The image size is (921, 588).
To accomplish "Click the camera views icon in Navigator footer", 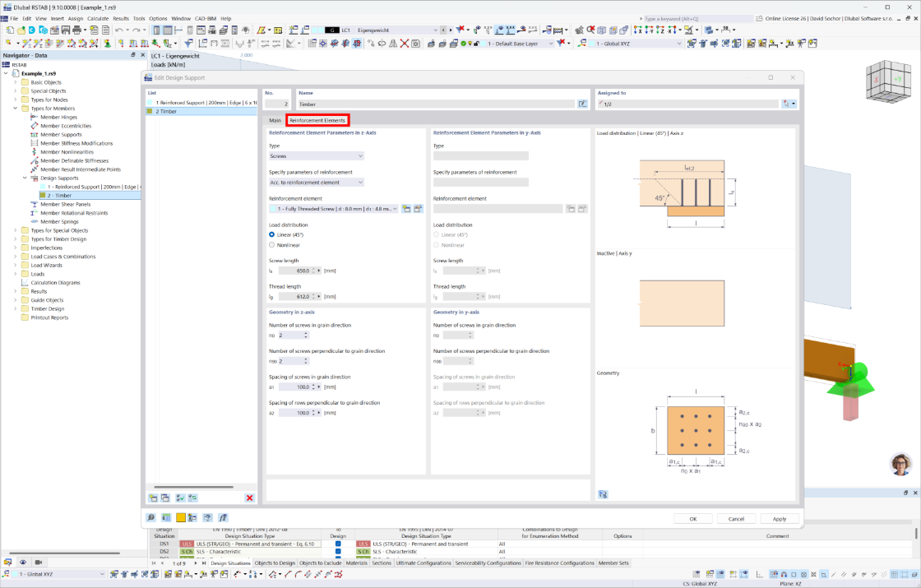I will (x=38, y=563).
